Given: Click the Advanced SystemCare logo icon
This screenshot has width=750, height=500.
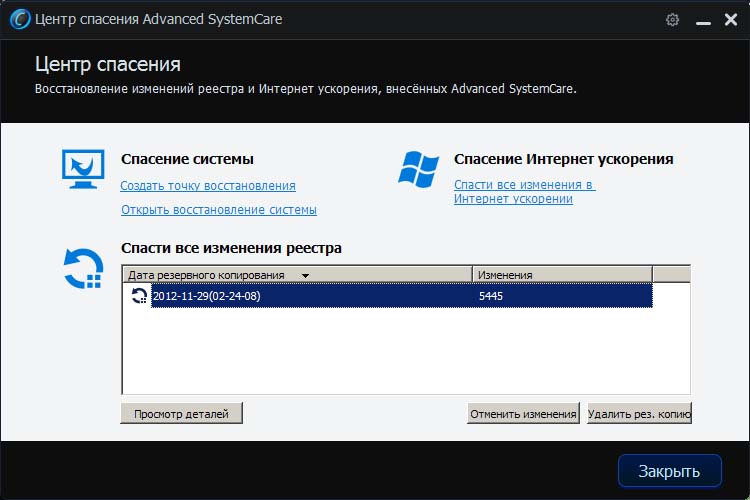Looking at the screenshot, I should tap(20, 19).
